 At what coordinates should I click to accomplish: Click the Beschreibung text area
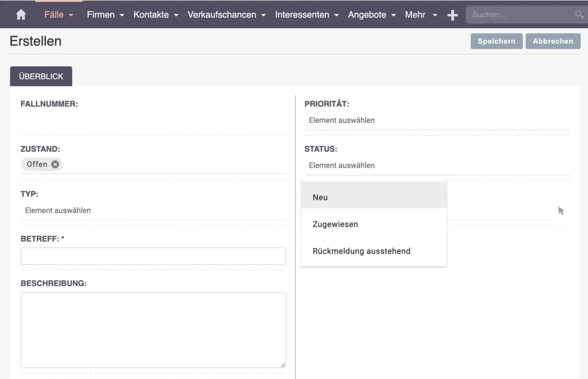pyautogui.click(x=153, y=329)
